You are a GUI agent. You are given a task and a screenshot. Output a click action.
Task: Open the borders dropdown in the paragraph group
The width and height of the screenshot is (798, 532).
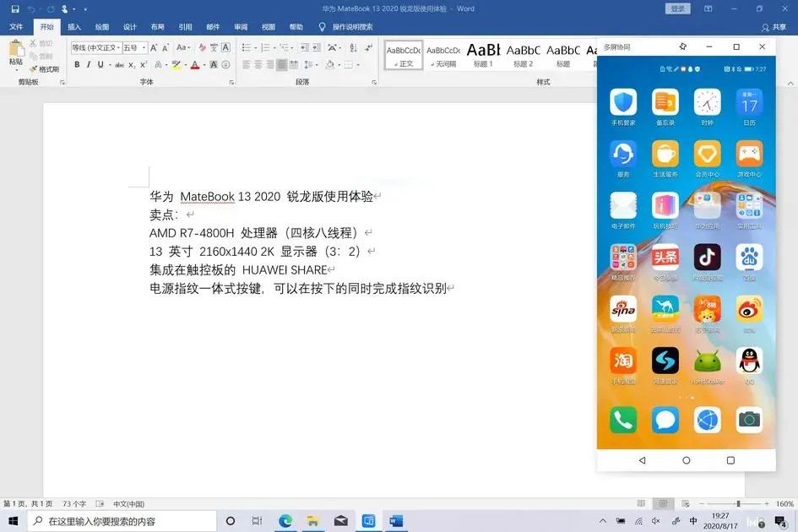click(x=358, y=65)
